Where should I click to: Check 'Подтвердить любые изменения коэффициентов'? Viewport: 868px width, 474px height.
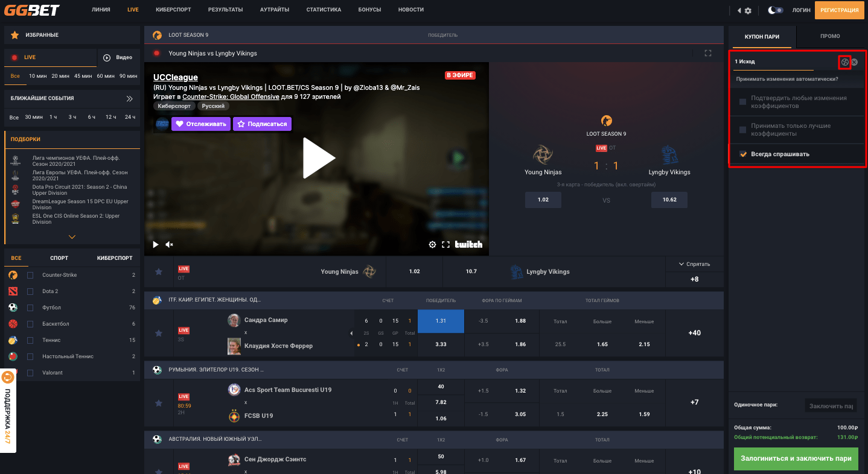[x=742, y=101]
